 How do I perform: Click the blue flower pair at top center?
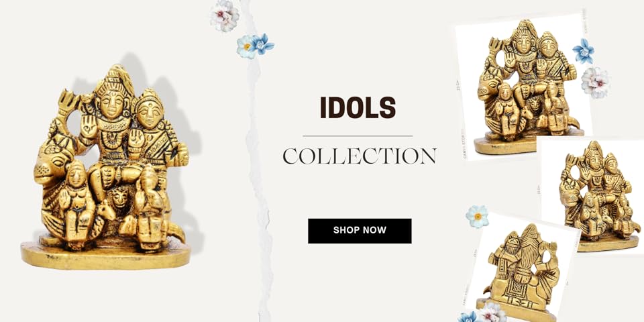pyautogui.click(x=255, y=46)
